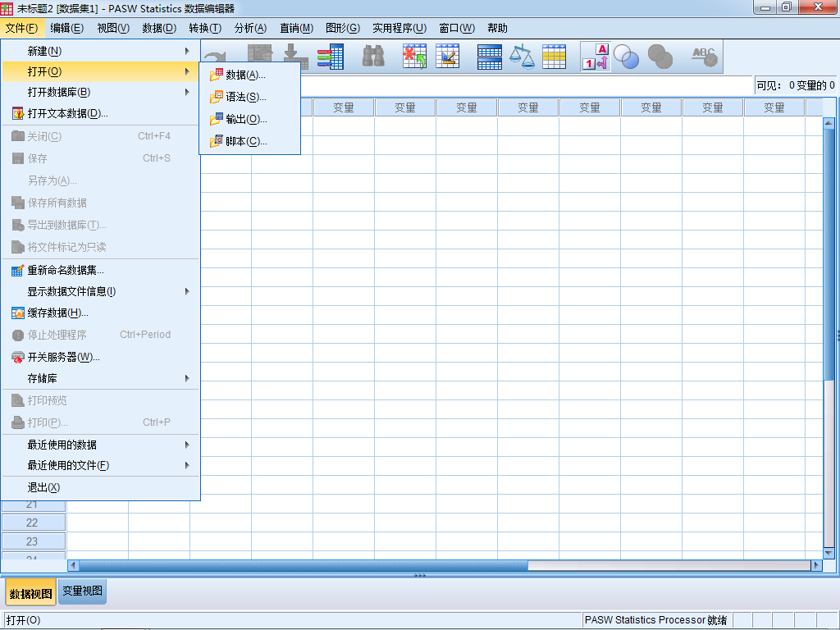
Task: Open the 分析(A) menu
Action: point(250,28)
